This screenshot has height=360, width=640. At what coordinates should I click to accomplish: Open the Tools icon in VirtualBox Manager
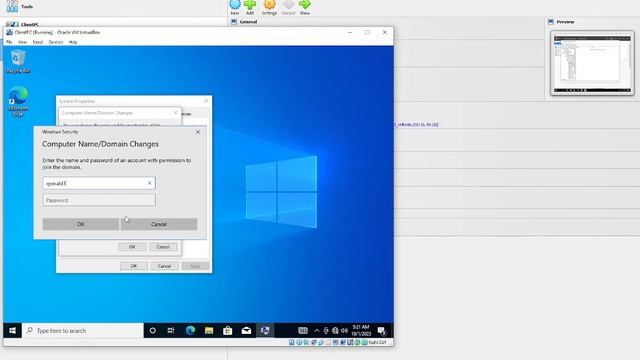point(12,6)
